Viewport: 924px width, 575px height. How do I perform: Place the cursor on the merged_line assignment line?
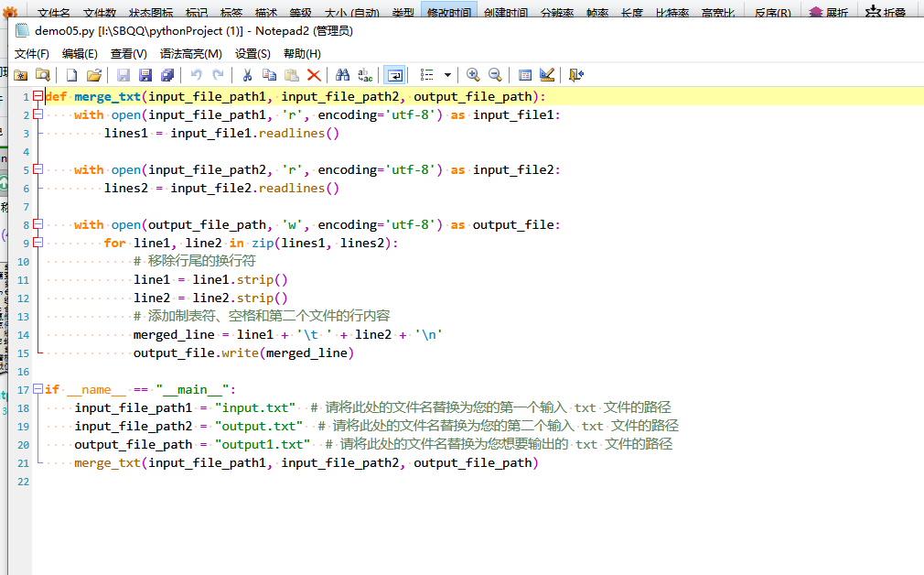[274, 334]
